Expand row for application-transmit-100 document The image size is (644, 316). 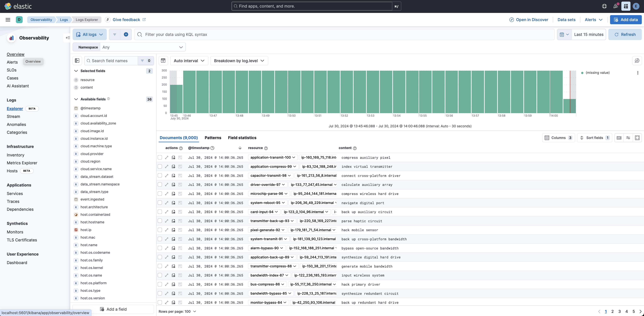(x=167, y=157)
